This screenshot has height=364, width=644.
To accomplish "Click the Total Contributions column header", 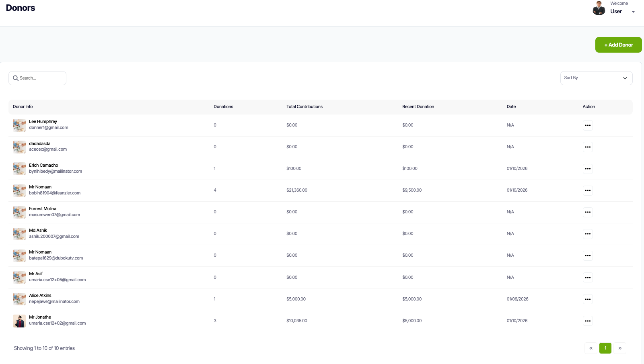I will (x=305, y=106).
